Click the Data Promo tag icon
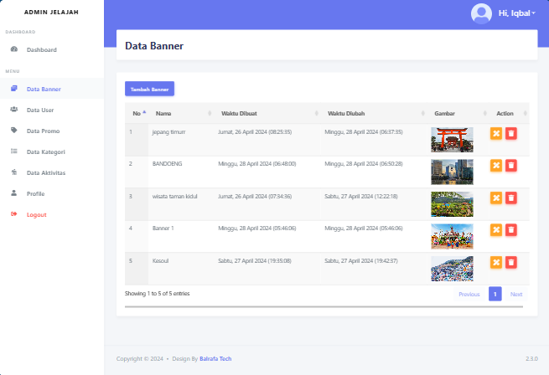Viewport: 549px width, 375px height. click(14, 130)
